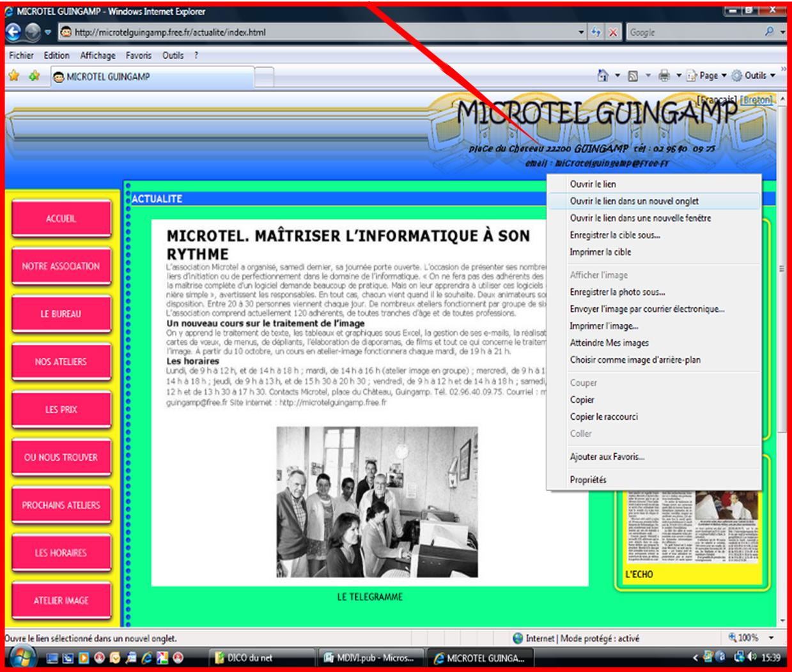Click the Google search input field
The width and height of the screenshot is (792, 672).
694,32
